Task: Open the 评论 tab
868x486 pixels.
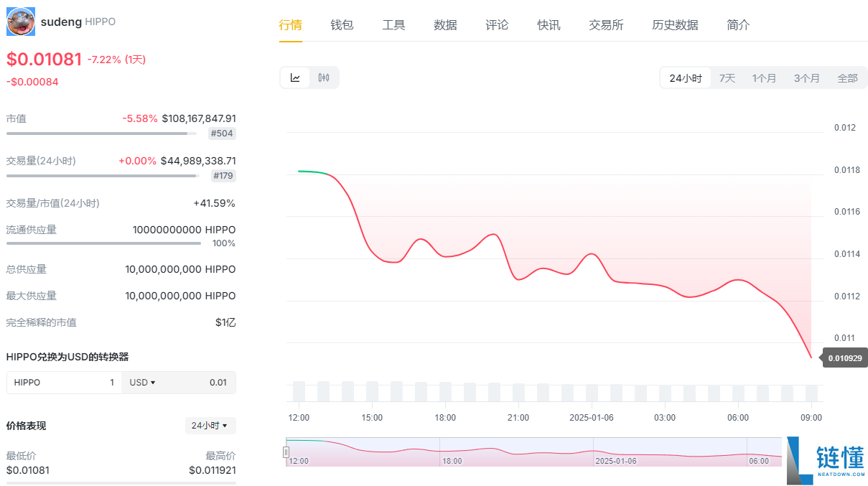Action: pos(497,25)
